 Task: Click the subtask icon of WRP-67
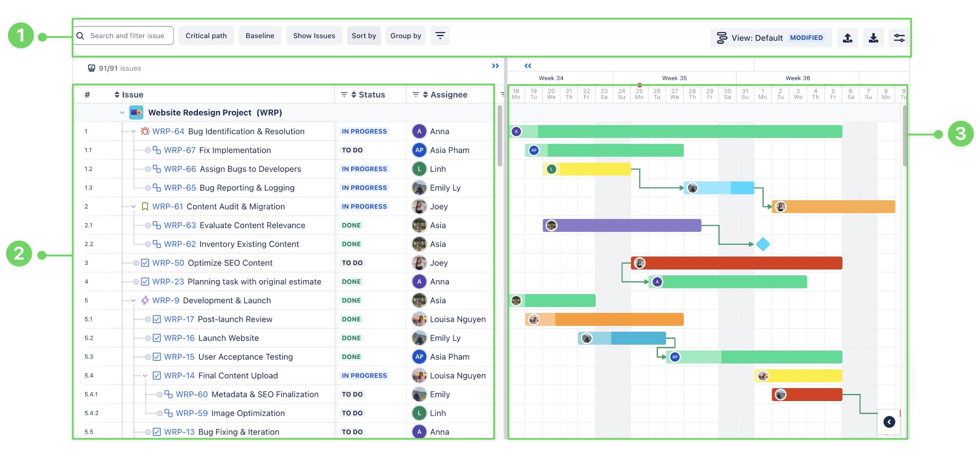pos(157,150)
